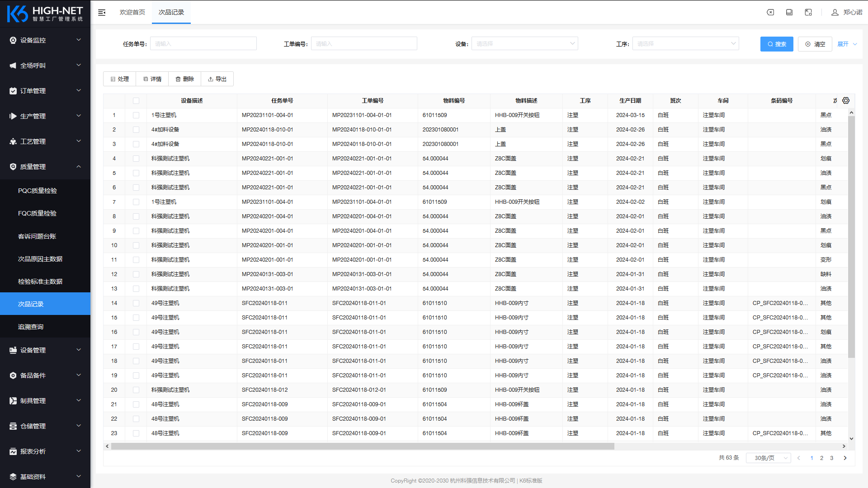The width and height of the screenshot is (868, 488).
Task: Check row 20 checkbox
Action: [136, 390]
